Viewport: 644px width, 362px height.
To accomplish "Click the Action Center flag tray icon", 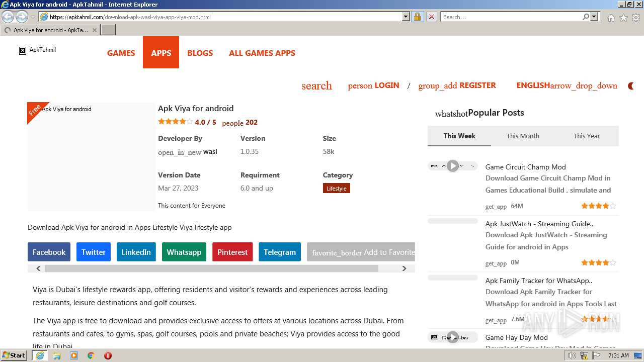I will pos(596,355).
